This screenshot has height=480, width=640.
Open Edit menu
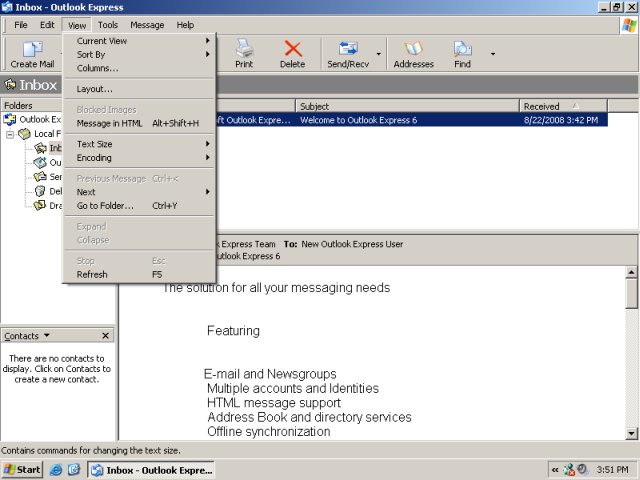47,25
